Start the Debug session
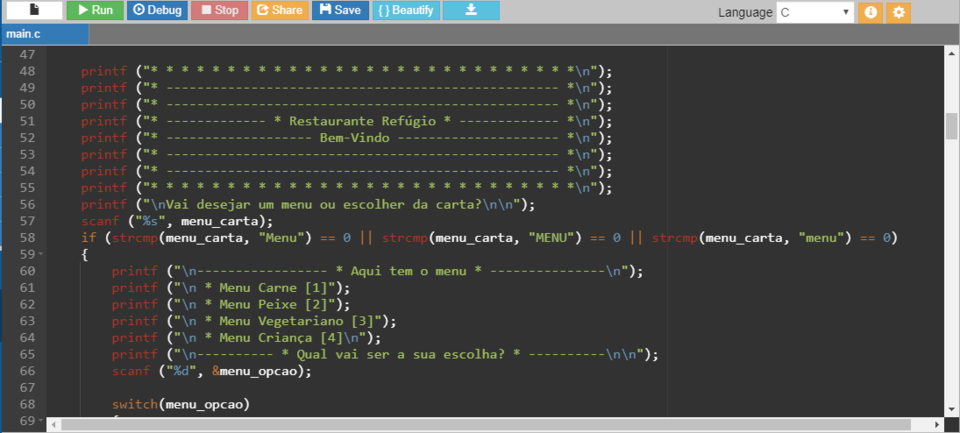The image size is (960, 433). pyautogui.click(x=157, y=11)
